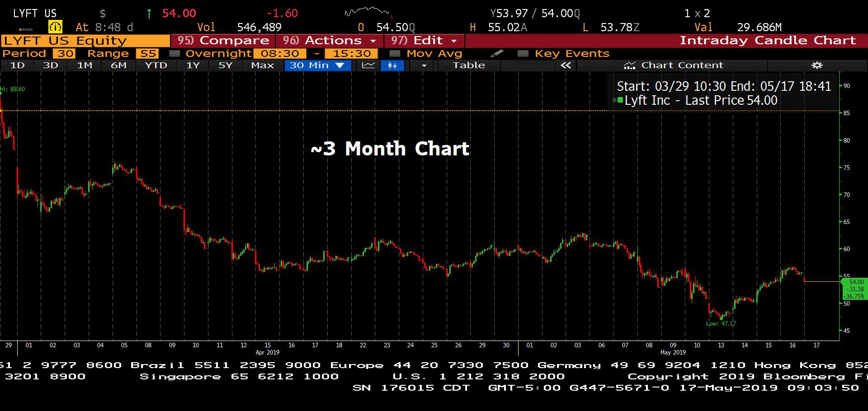The width and height of the screenshot is (868, 411).
Task: Enable the Key Events checkbox
Action: click(x=523, y=53)
